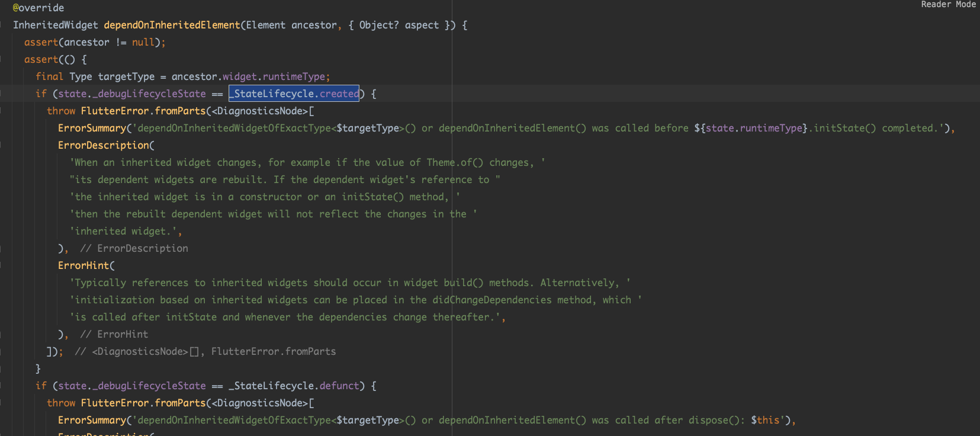Click the string mentioning didChangeDependencies method

[355, 300]
